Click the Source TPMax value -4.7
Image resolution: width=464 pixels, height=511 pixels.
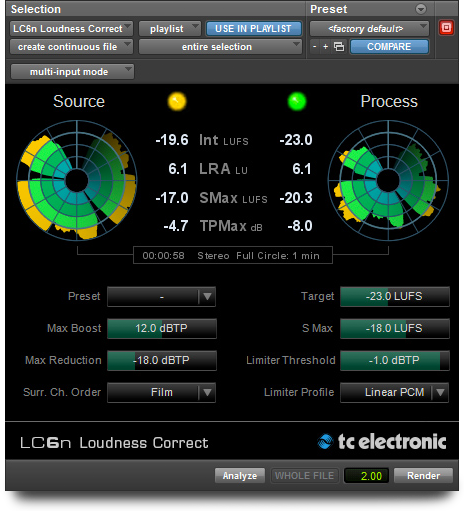pyautogui.click(x=176, y=226)
